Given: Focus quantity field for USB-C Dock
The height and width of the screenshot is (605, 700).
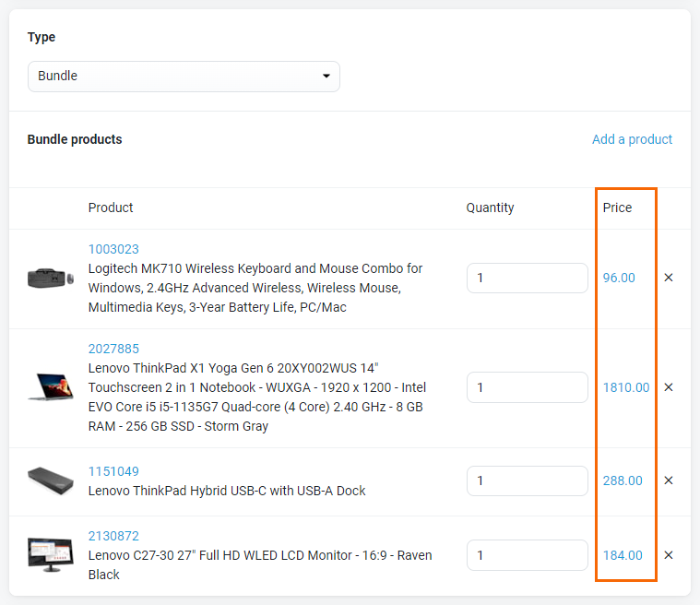Looking at the screenshot, I should (x=528, y=480).
